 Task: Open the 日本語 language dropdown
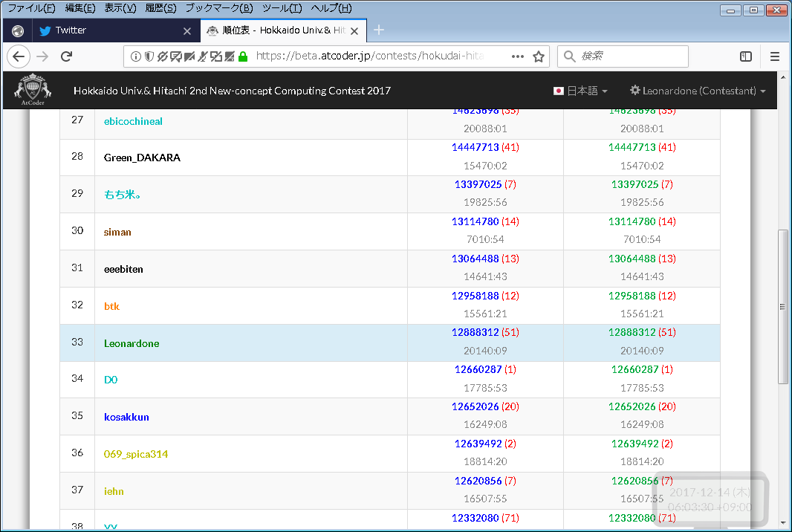click(581, 91)
